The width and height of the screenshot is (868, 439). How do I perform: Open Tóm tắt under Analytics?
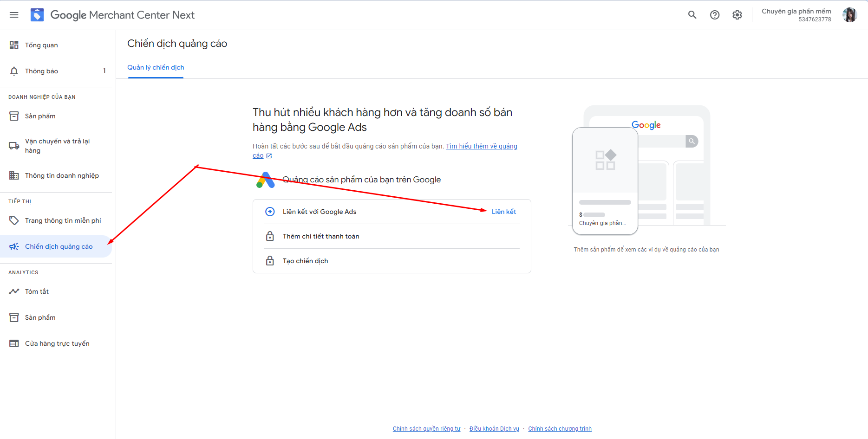[x=56, y=291]
